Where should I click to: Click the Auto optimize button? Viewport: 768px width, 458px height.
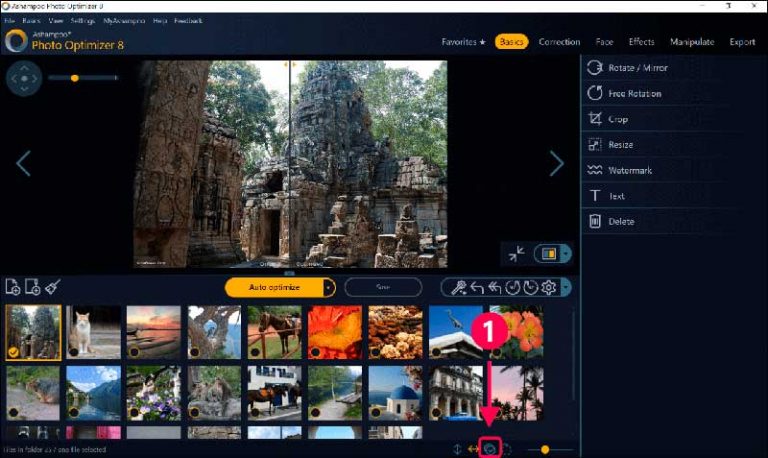click(x=274, y=288)
